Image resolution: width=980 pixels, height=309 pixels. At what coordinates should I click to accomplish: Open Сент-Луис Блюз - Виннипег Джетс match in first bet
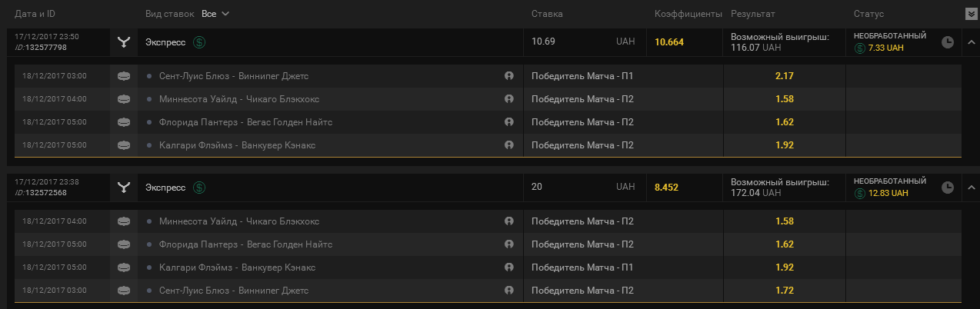click(x=234, y=76)
